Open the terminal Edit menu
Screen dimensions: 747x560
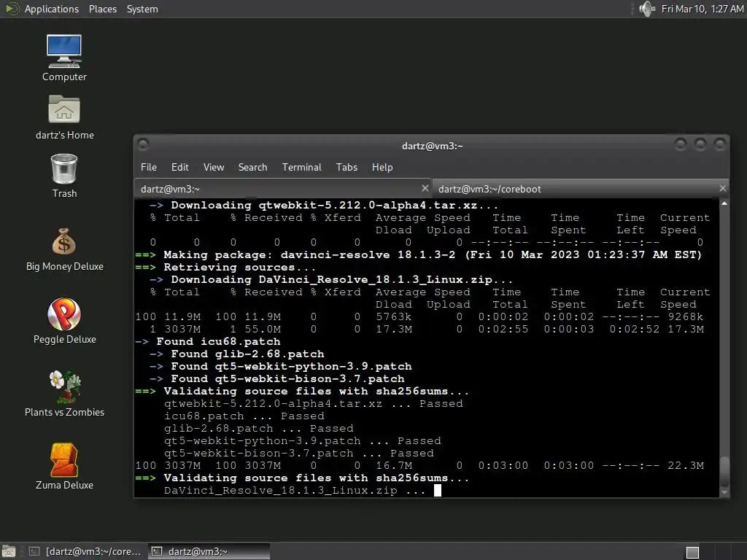pyautogui.click(x=179, y=167)
